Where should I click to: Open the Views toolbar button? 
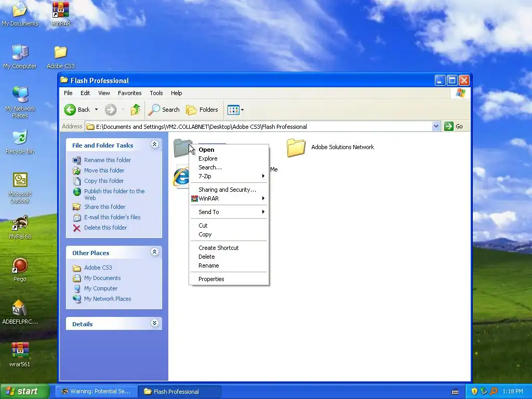point(233,110)
